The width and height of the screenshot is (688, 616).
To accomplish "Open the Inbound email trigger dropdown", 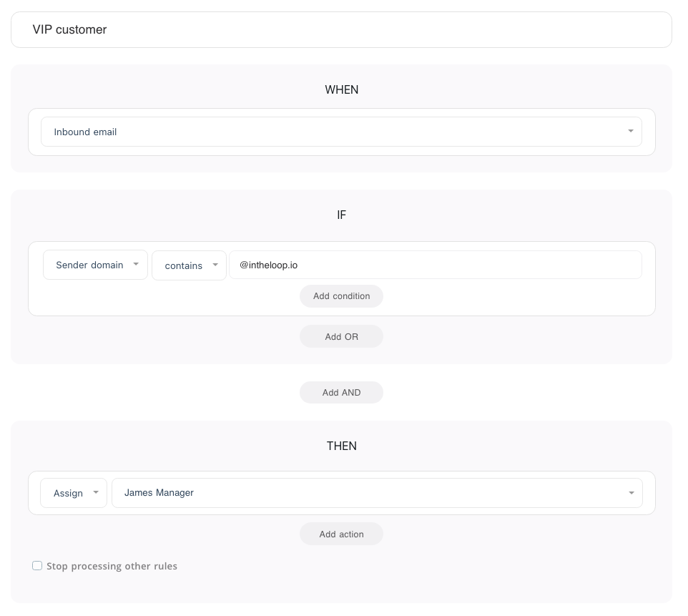I will click(x=340, y=132).
